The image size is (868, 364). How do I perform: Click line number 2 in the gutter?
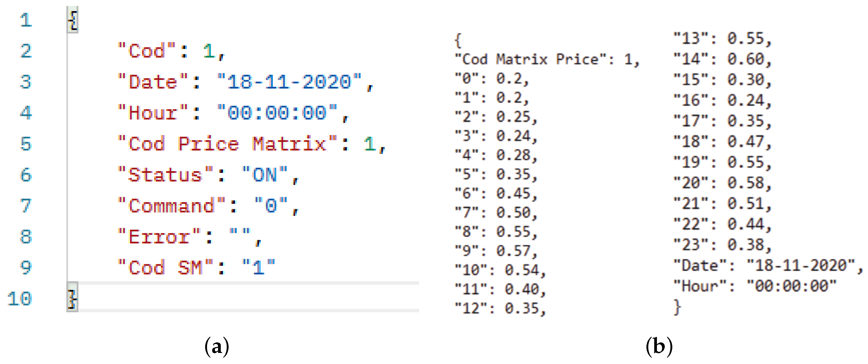click(26, 51)
